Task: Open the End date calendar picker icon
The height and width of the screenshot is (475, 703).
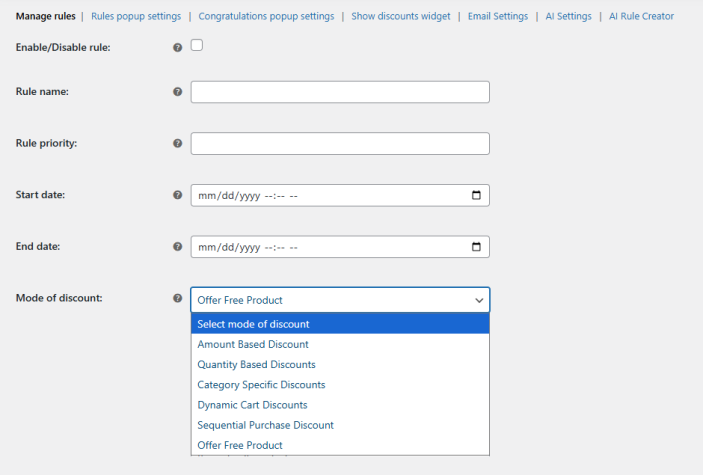Action: point(476,246)
